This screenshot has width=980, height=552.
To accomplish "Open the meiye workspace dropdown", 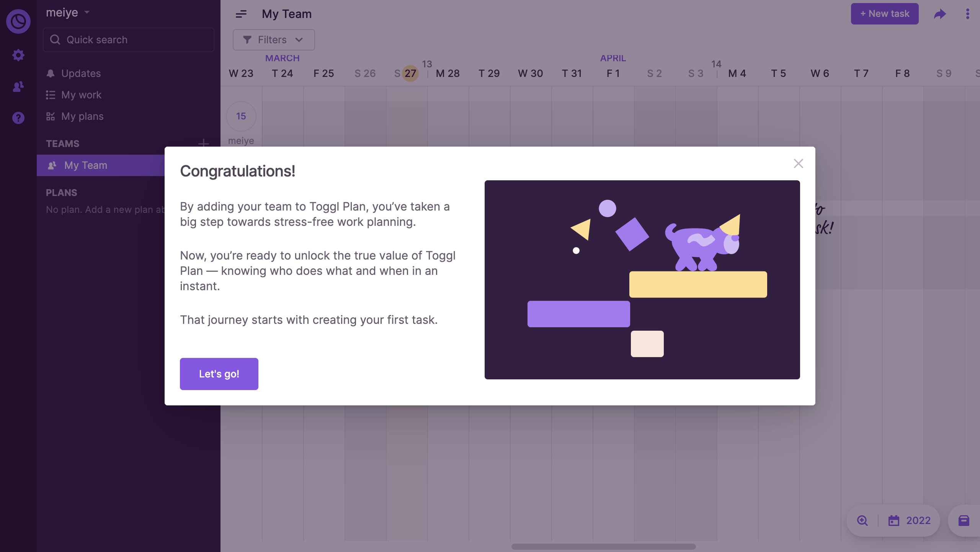I will 68,12.
